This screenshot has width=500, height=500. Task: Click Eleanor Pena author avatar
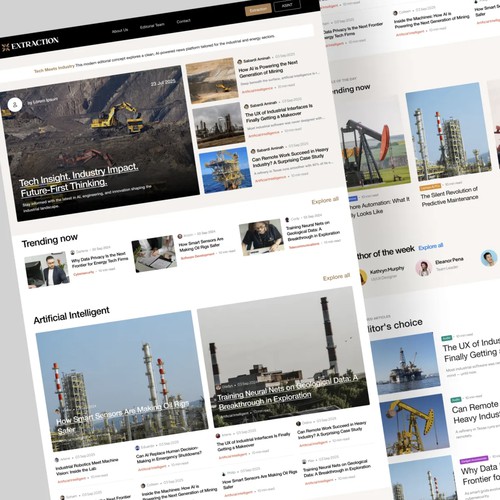pos(423,268)
